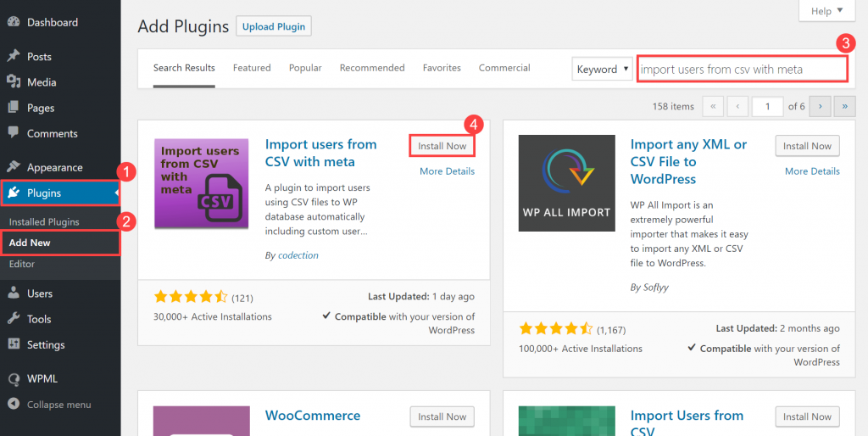The image size is (868, 436).
Task: Switch to Commercial plugins tab
Action: (504, 68)
